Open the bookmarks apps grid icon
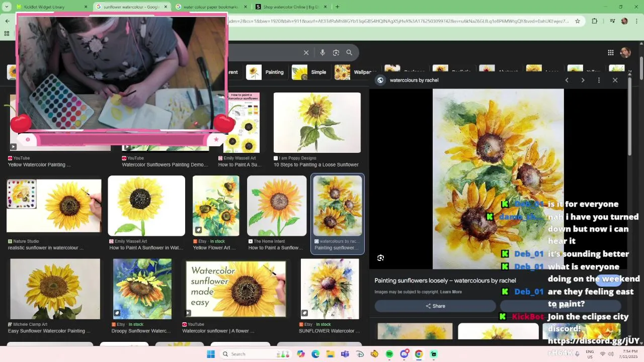Viewport: 644px width, 362px height. pyautogui.click(x=7, y=34)
